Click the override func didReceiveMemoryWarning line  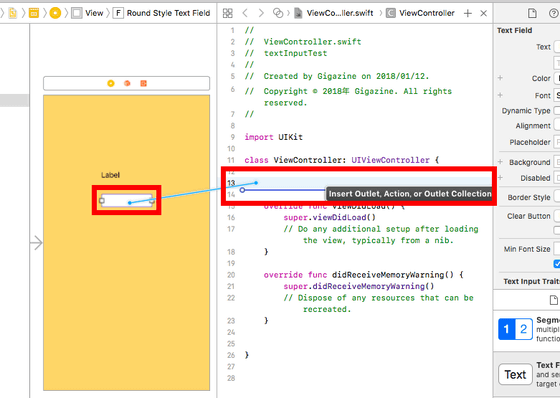tap(364, 275)
